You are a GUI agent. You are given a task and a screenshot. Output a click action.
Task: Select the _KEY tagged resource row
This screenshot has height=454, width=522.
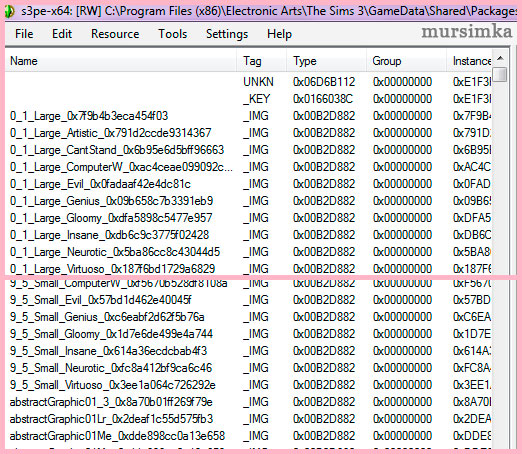pyautogui.click(x=248, y=99)
